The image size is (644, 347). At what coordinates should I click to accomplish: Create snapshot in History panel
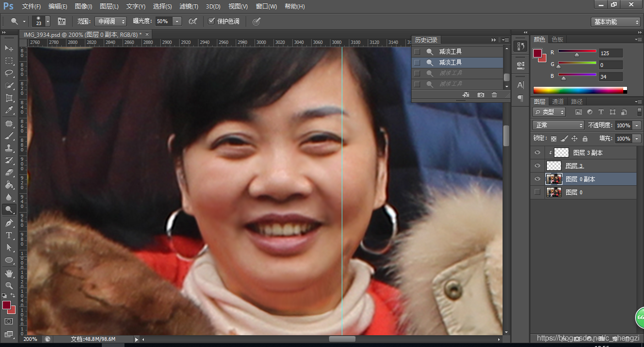[480, 95]
